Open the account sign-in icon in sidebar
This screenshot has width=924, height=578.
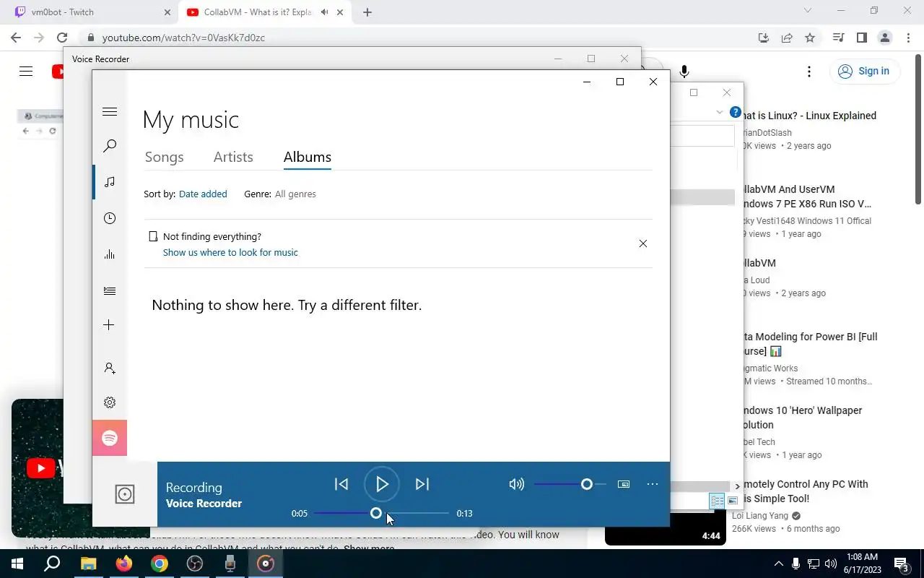point(110,368)
